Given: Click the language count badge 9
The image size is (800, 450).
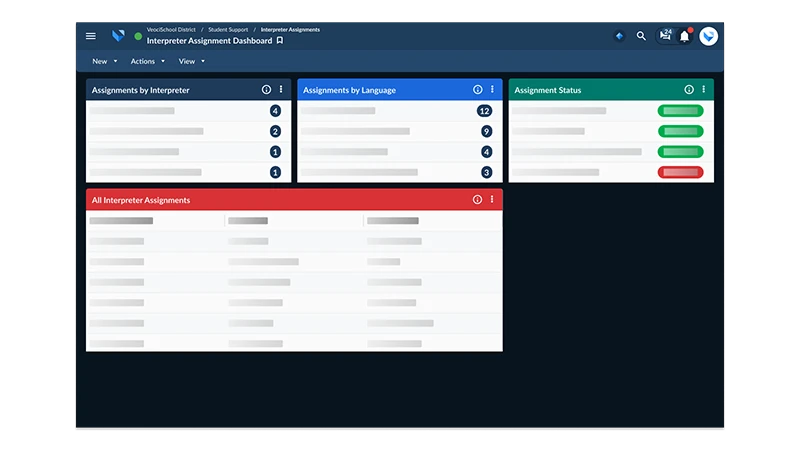Looking at the screenshot, I should [486, 132].
